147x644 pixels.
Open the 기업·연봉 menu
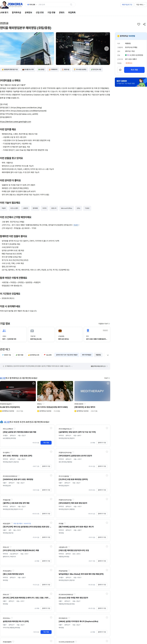[x=51, y=13]
